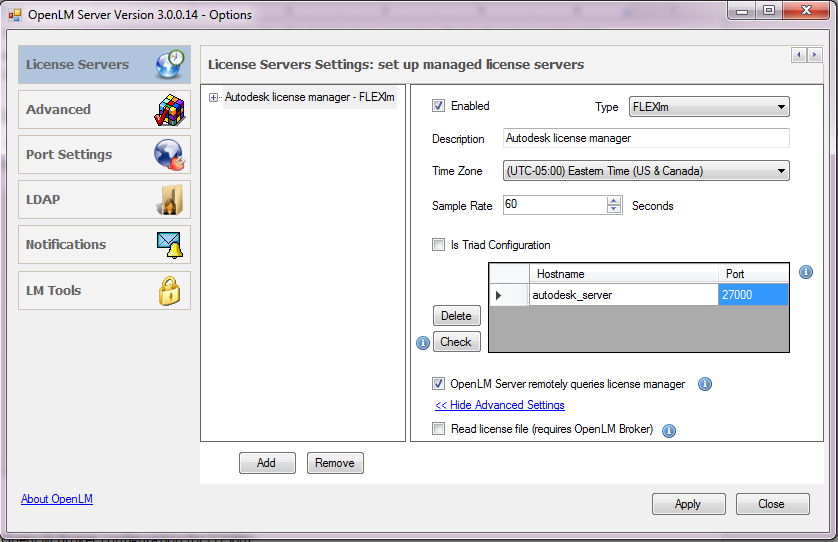Click info icon beside hostname table
The width and height of the screenshot is (838, 542).
click(806, 272)
